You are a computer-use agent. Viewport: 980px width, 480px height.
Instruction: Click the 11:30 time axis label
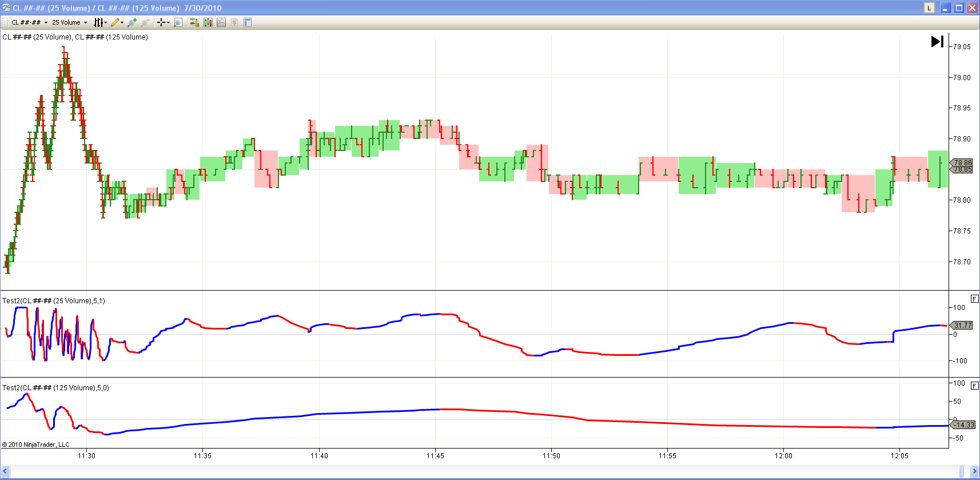(x=86, y=456)
